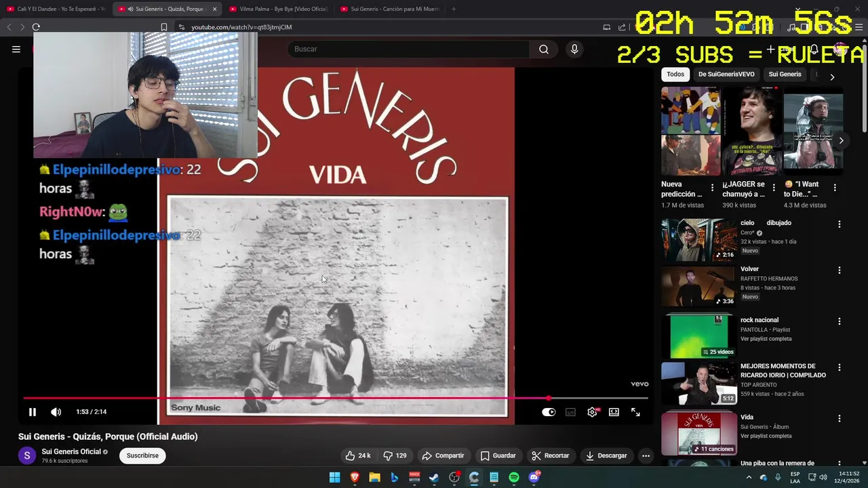Click the Recortar clip button
The image size is (868, 488).
551,455
